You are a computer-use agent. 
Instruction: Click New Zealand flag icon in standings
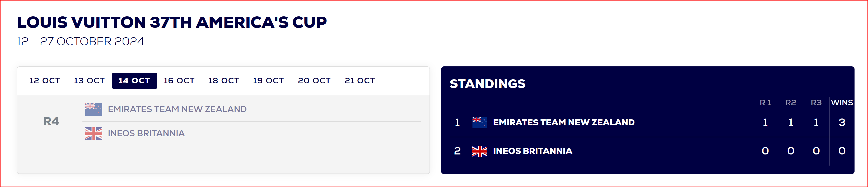coord(480,122)
